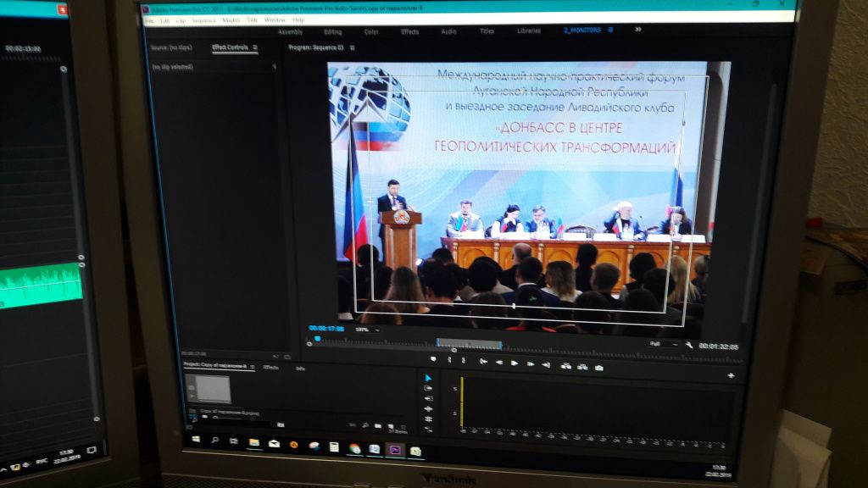The width and height of the screenshot is (868, 488).
Task: Open the Windows Start menu
Action: [196, 440]
